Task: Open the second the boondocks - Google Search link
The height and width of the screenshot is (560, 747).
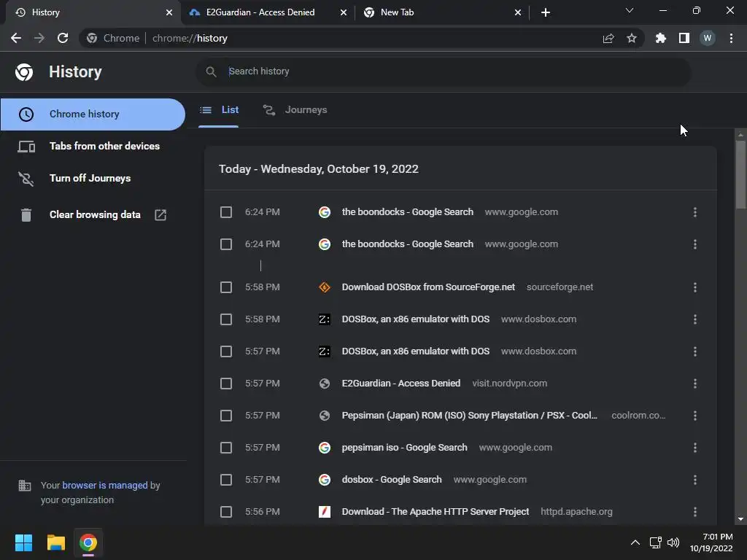Action: pos(407,244)
